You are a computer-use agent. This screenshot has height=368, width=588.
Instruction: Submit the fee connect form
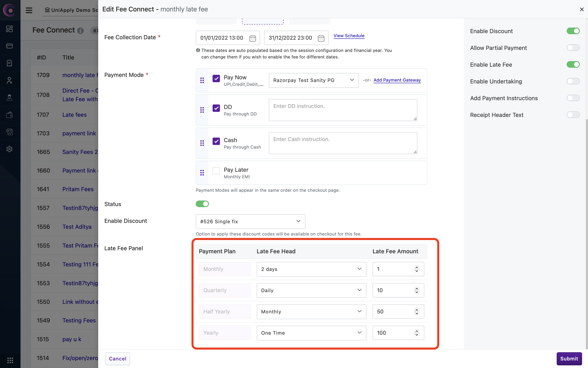click(x=569, y=359)
